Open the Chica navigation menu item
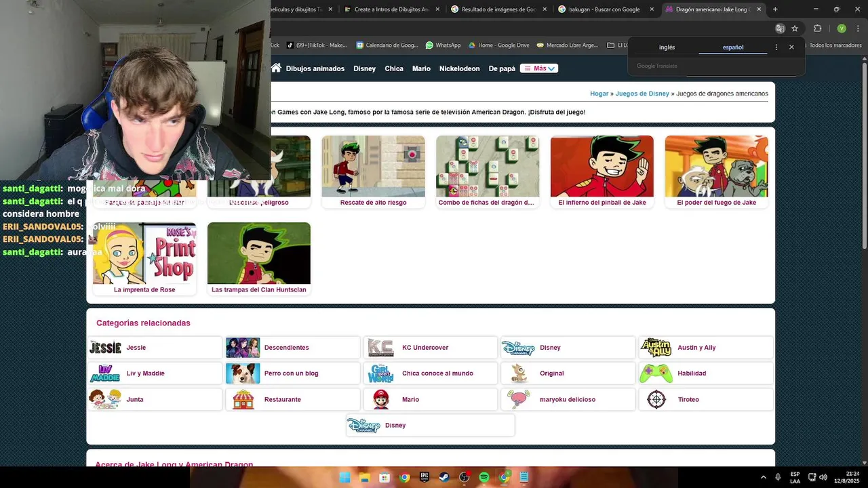The image size is (868, 488). 394,68
